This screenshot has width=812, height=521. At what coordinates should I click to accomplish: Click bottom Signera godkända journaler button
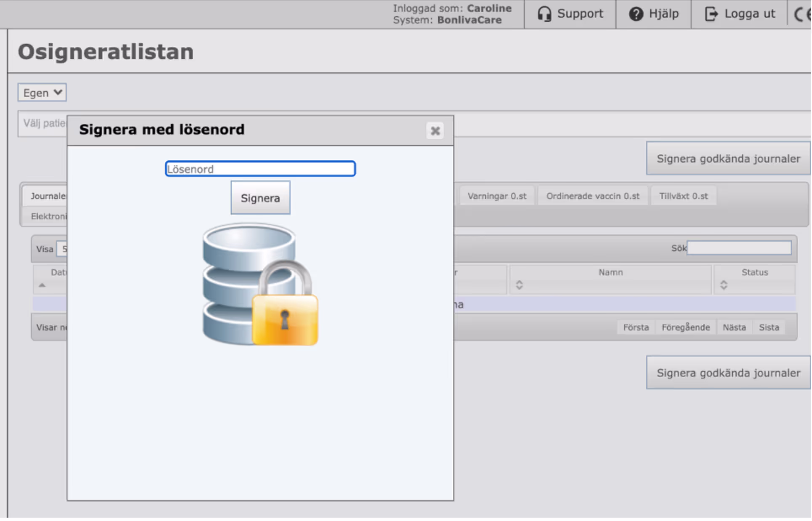(x=728, y=373)
